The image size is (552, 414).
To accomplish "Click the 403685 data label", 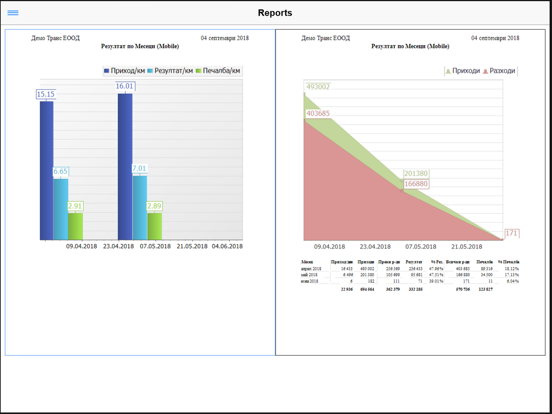I will coord(318,113).
